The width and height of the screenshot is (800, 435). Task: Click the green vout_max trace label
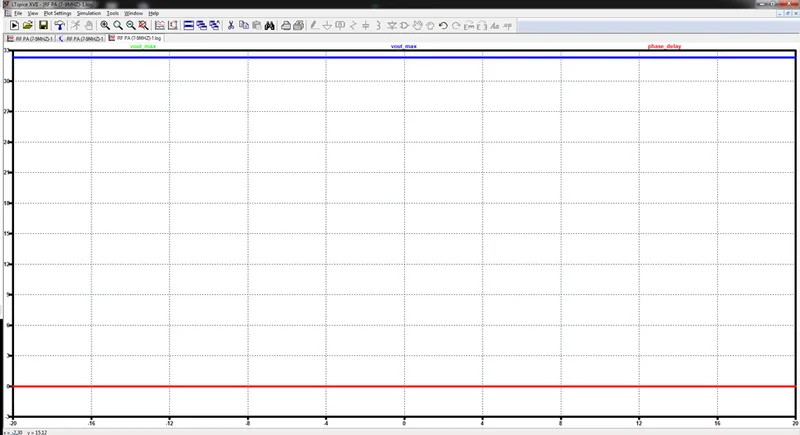[143, 46]
